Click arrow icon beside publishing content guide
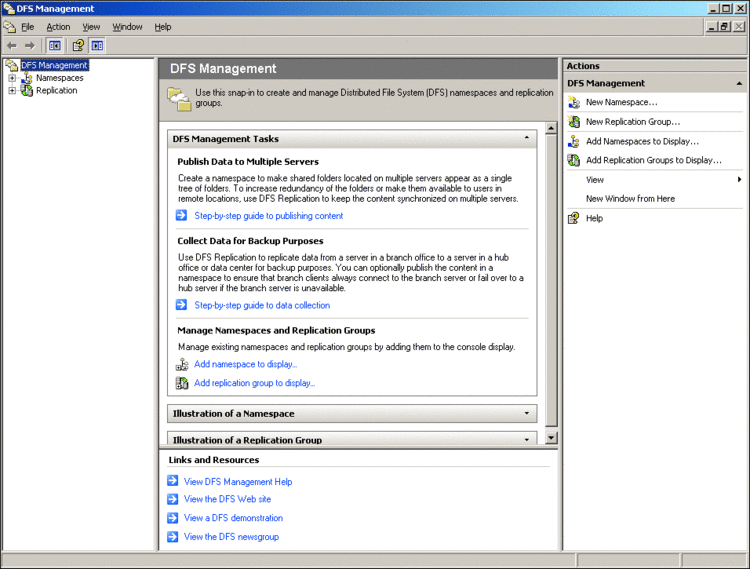 click(x=181, y=216)
